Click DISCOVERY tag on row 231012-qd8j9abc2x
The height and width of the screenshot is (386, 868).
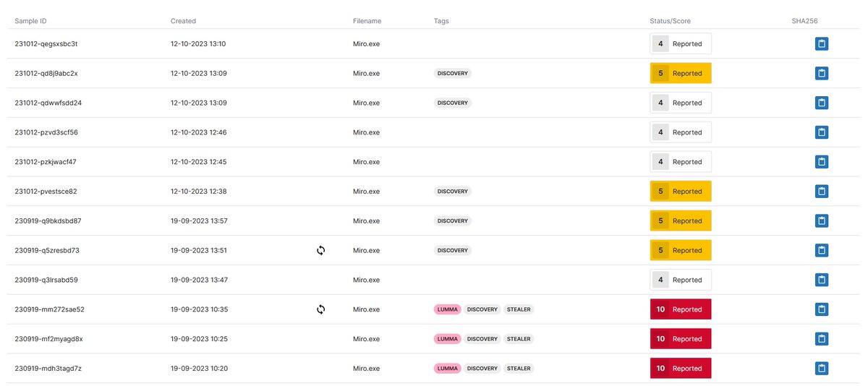click(x=453, y=74)
